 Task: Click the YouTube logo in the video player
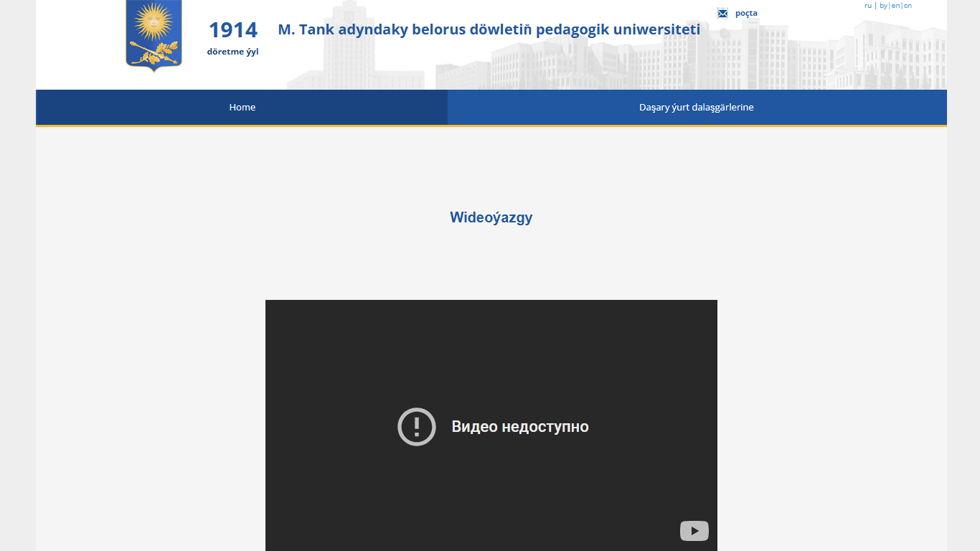pos(694,531)
